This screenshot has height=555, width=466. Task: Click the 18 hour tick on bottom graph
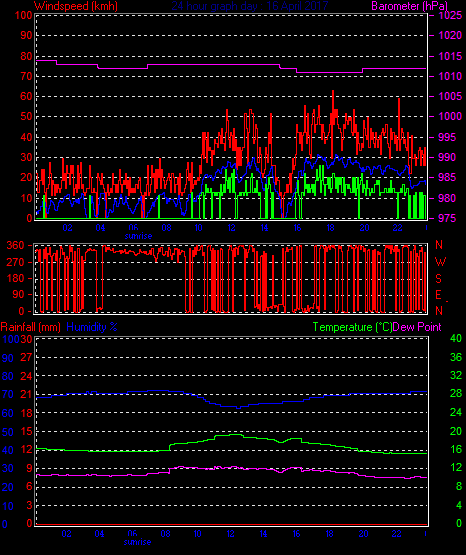(x=329, y=533)
